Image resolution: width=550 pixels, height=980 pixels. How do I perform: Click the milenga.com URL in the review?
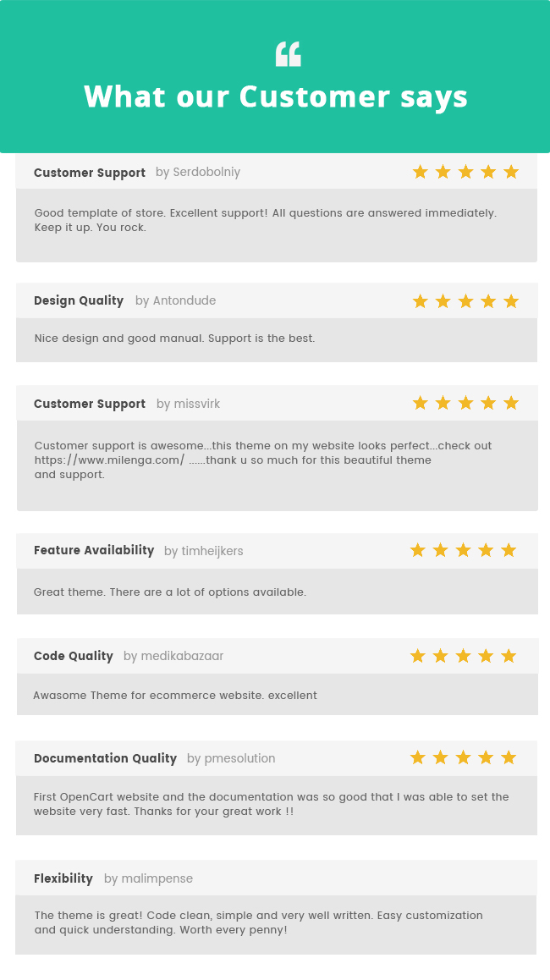109,460
